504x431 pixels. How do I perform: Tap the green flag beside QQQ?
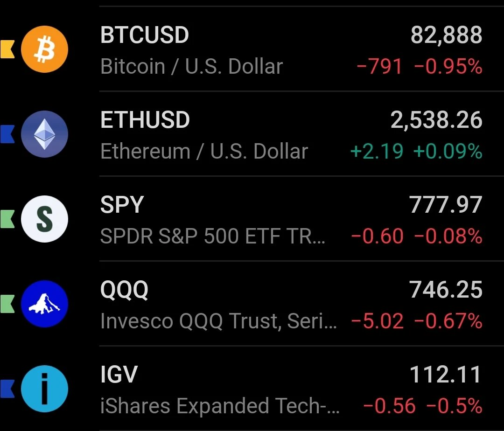coord(7,304)
